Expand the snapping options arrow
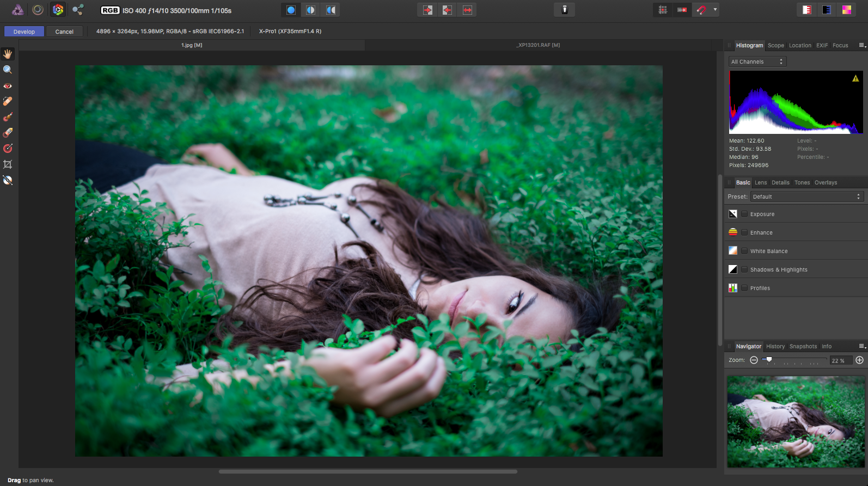The image size is (868, 486). pos(715,10)
